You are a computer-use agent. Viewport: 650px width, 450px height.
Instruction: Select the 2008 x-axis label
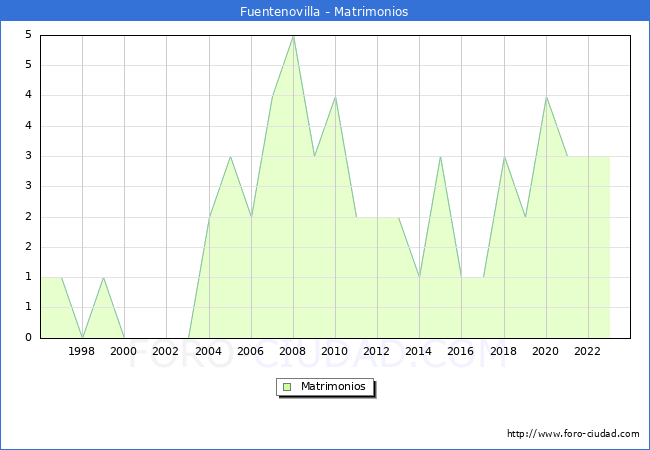pos(293,351)
